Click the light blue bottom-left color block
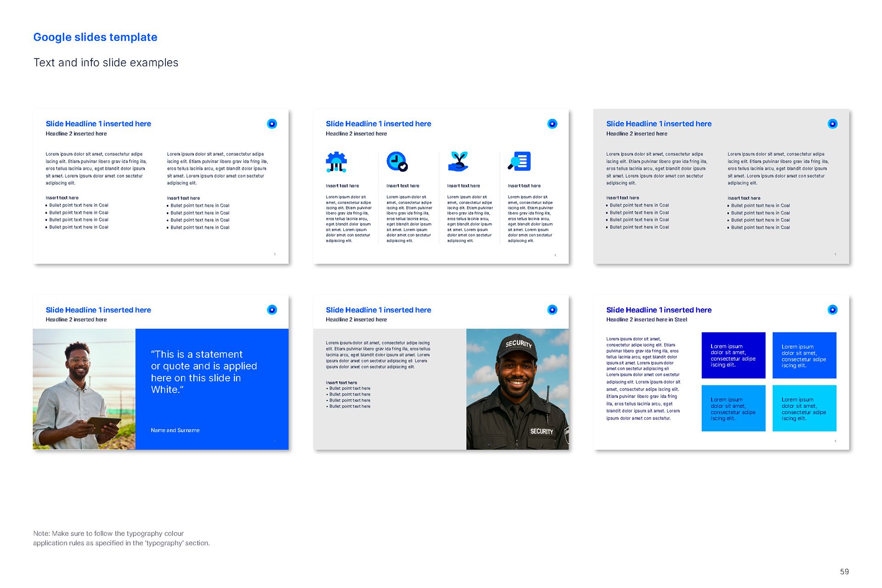 (x=733, y=408)
